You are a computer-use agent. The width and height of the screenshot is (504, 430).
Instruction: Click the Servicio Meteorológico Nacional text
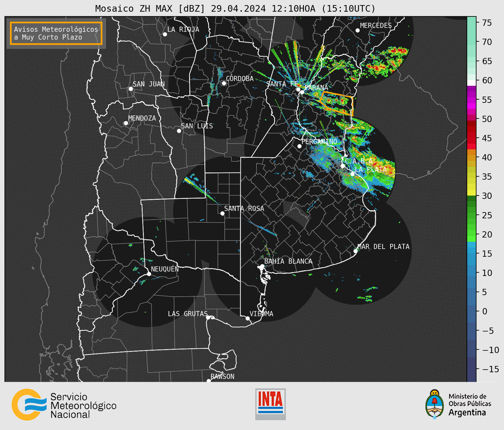(83, 405)
